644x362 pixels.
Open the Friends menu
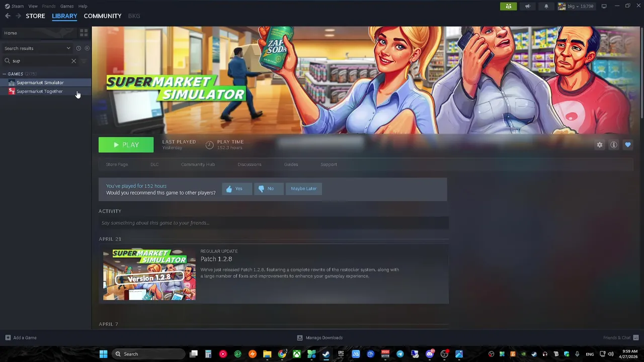pos(49,6)
